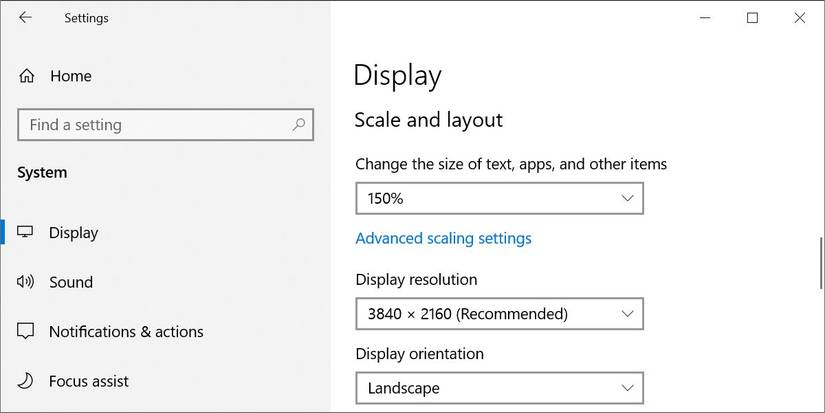
Task: Click the Home house icon
Action: coord(27,76)
